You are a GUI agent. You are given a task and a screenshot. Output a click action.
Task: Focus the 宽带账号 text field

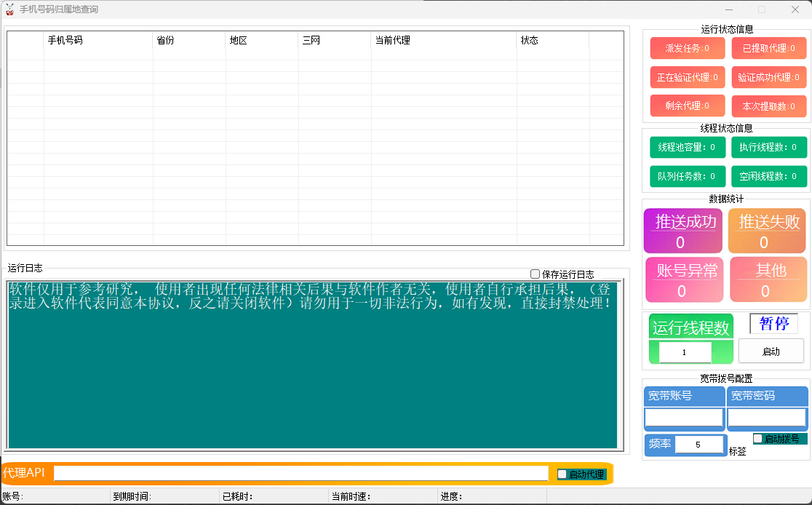684,418
